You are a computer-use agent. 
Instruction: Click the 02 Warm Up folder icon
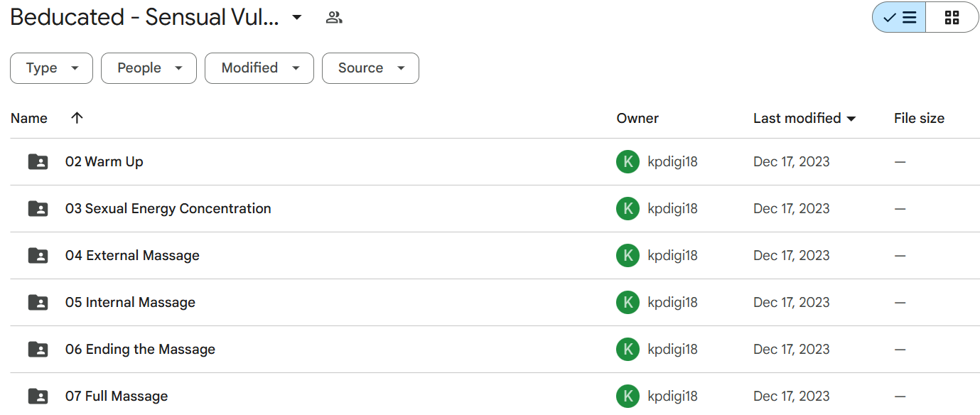point(38,162)
